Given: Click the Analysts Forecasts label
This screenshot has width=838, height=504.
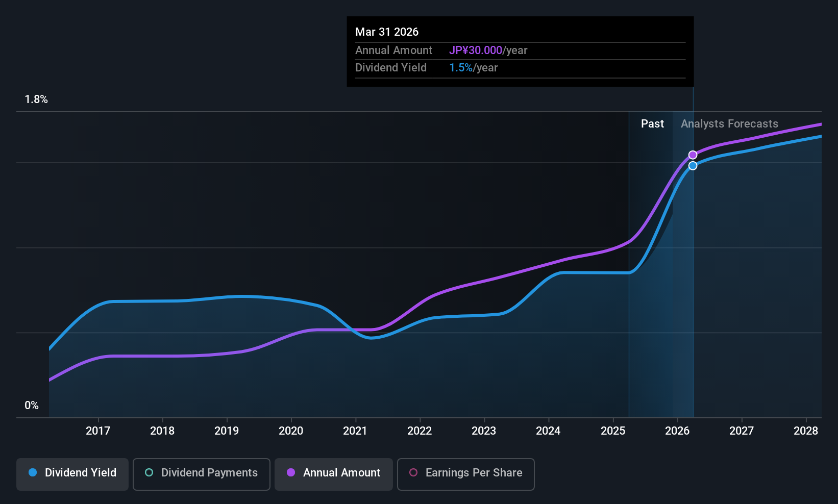Looking at the screenshot, I should point(729,124).
